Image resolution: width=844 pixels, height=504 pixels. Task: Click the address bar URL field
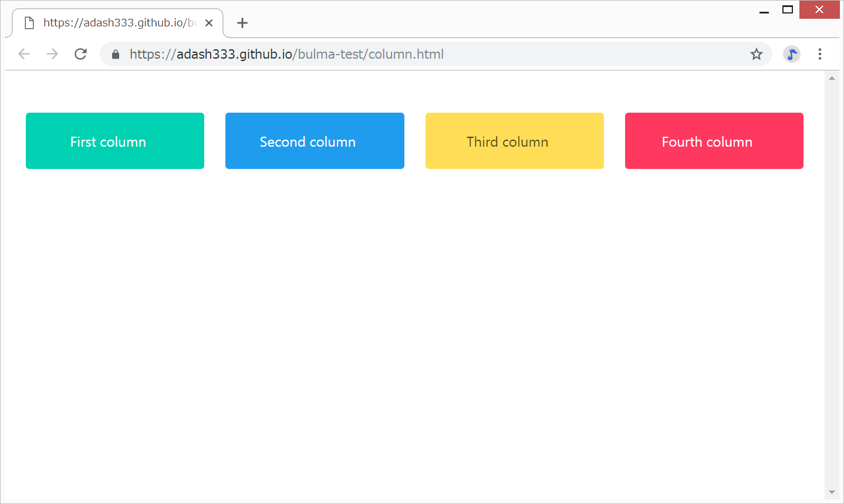[411, 54]
